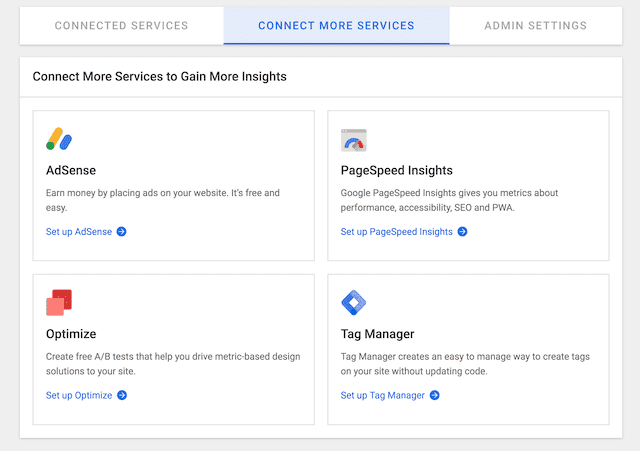
Task: Click the 'Google PageSpeed Insights gives you metrics' description
Action: tap(449, 200)
